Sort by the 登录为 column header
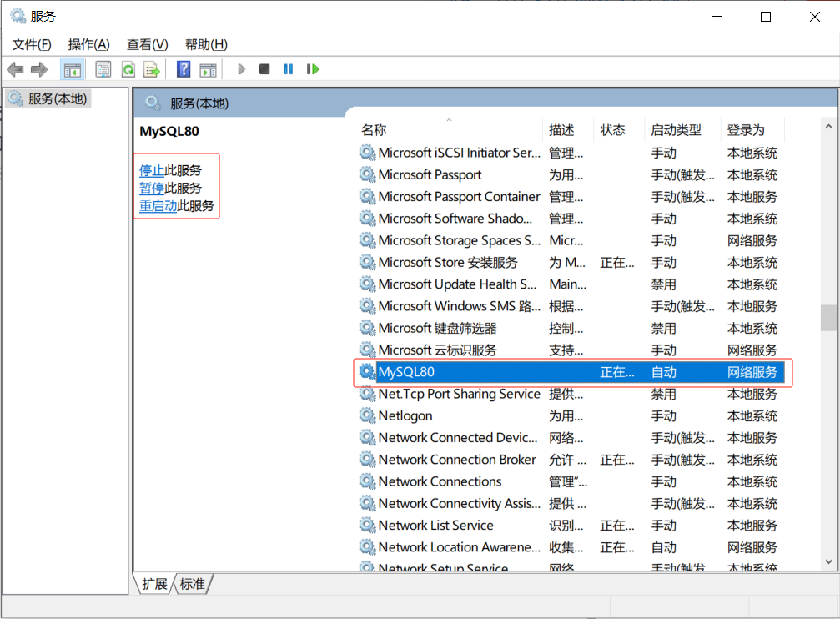 point(752,129)
